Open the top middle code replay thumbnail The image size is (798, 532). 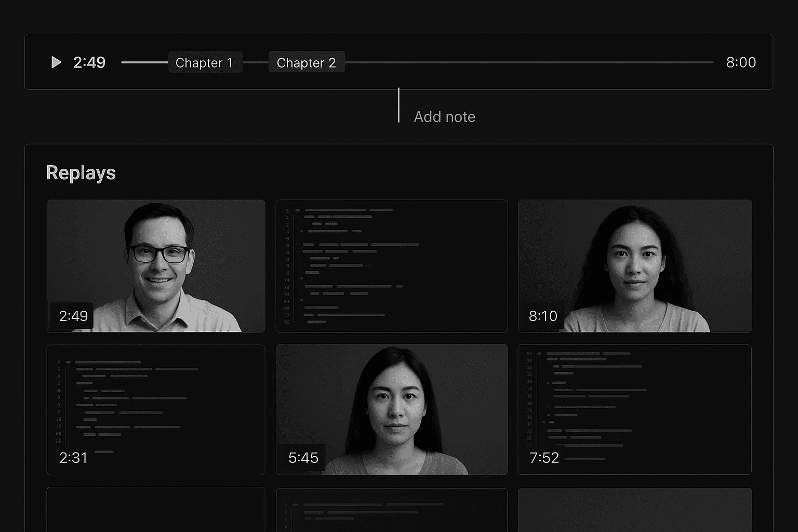391,265
